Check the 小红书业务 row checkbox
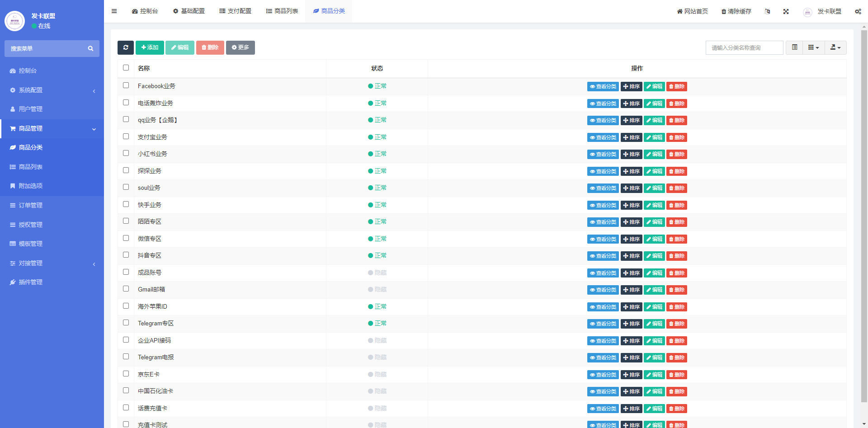 point(126,153)
